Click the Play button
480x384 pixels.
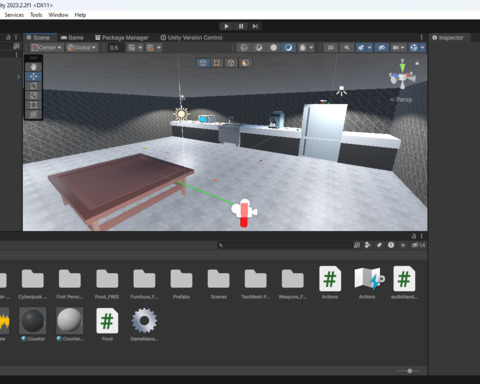click(226, 26)
